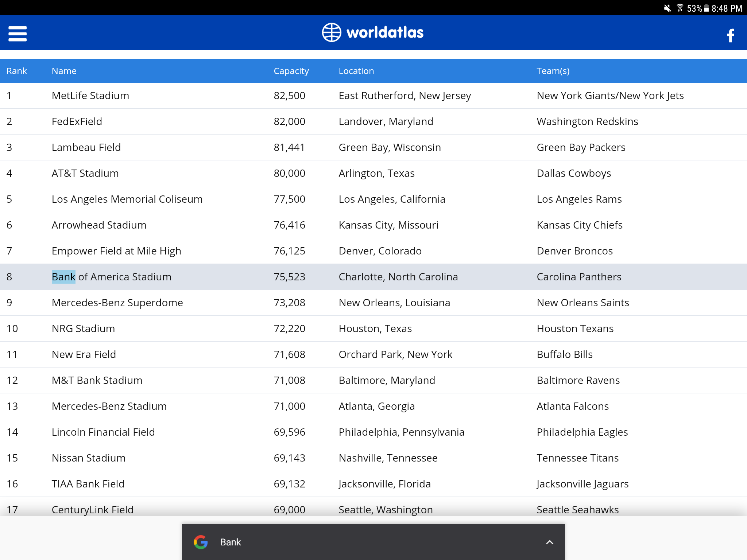Expand the Bank search panel chevron
747x560 pixels.
550,542
